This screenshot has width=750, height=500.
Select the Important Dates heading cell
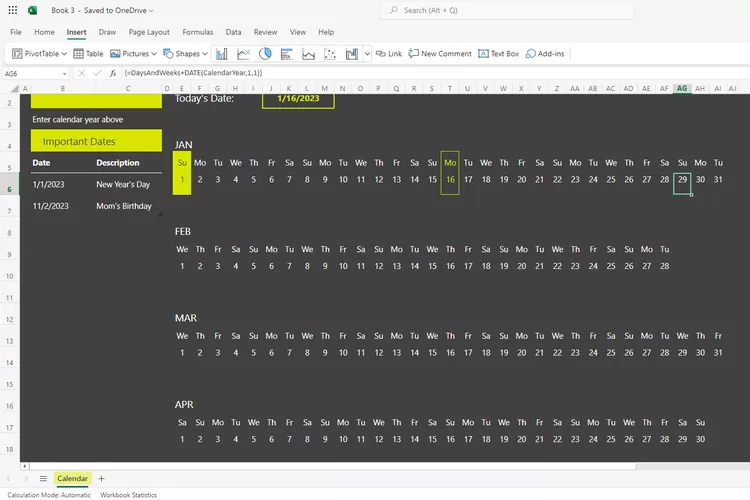[x=96, y=141]
